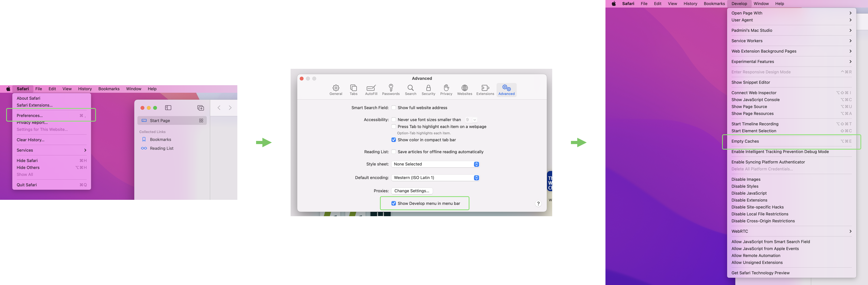The height and width of the screenshot is (285, 868).
Task: Click the help question mark button
Action: tap(538, 203)
